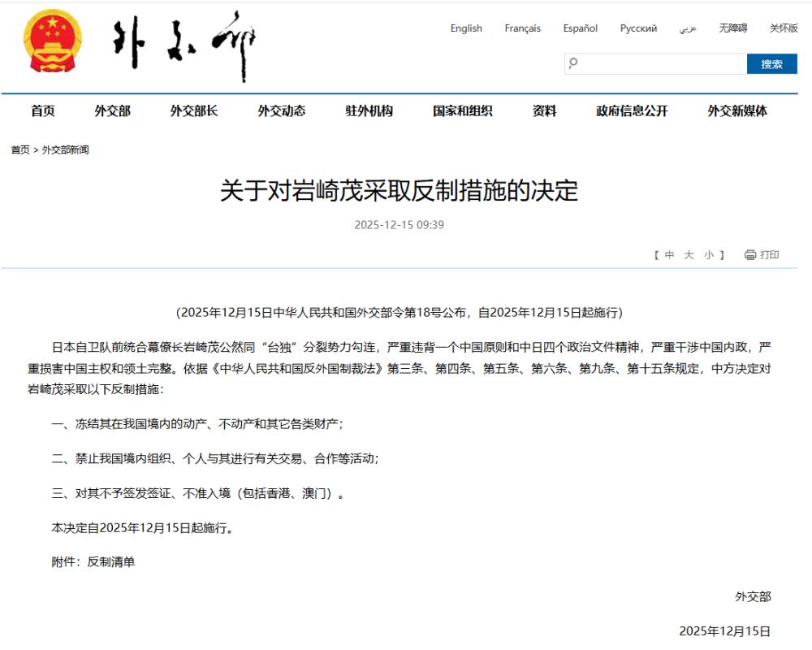Set font size to 小
This screenshot has width=812, height=650.
708,254
